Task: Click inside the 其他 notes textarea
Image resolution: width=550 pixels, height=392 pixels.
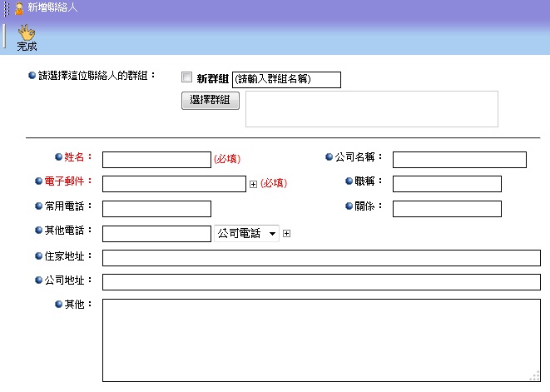Action: (320, 340)
